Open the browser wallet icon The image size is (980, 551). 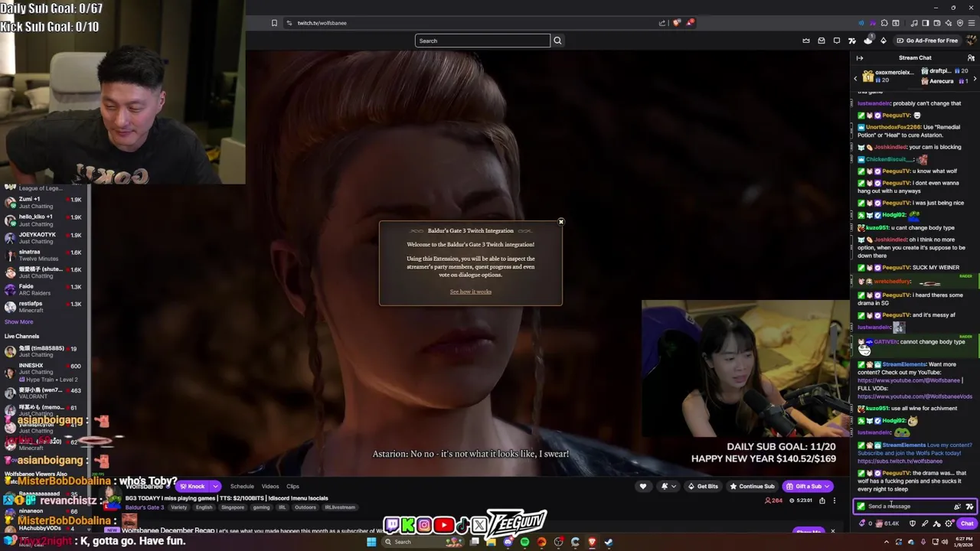coord(937,23)
